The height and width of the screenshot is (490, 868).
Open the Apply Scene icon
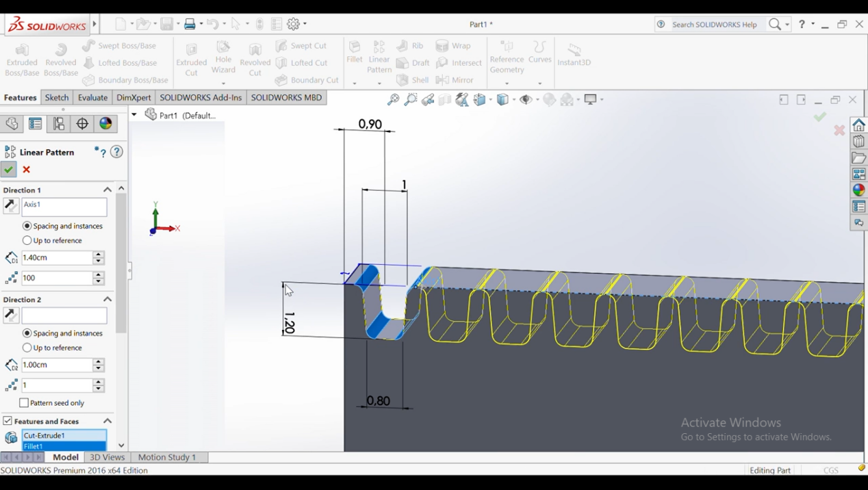[x=568, y=100]
